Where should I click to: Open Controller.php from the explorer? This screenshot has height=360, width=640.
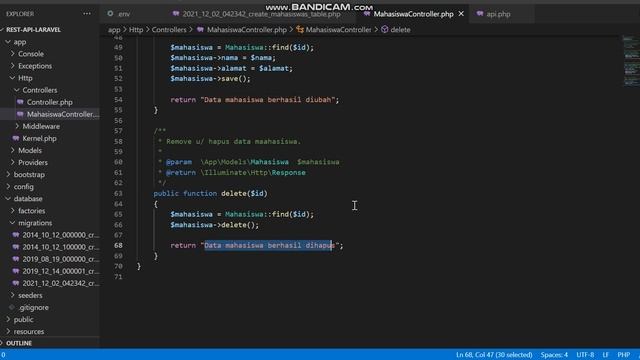point(49,102)
